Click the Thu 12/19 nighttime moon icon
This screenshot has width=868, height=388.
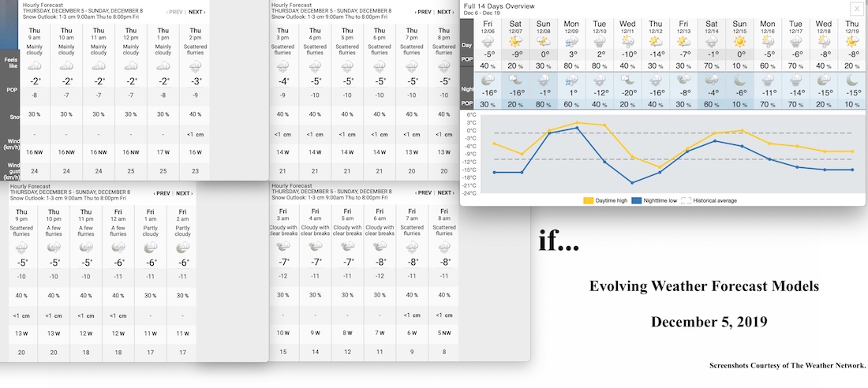851,80
